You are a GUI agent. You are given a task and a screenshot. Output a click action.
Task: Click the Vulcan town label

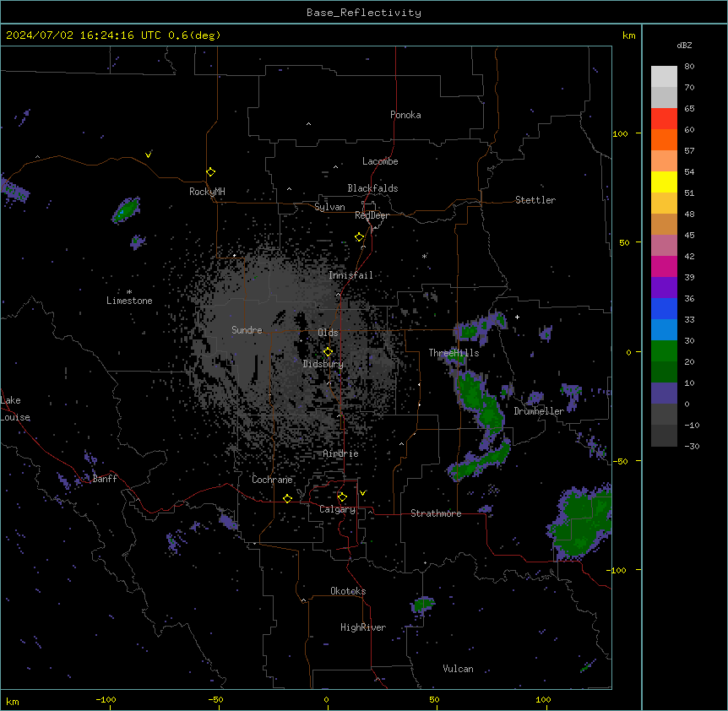(x=458, y=669)
